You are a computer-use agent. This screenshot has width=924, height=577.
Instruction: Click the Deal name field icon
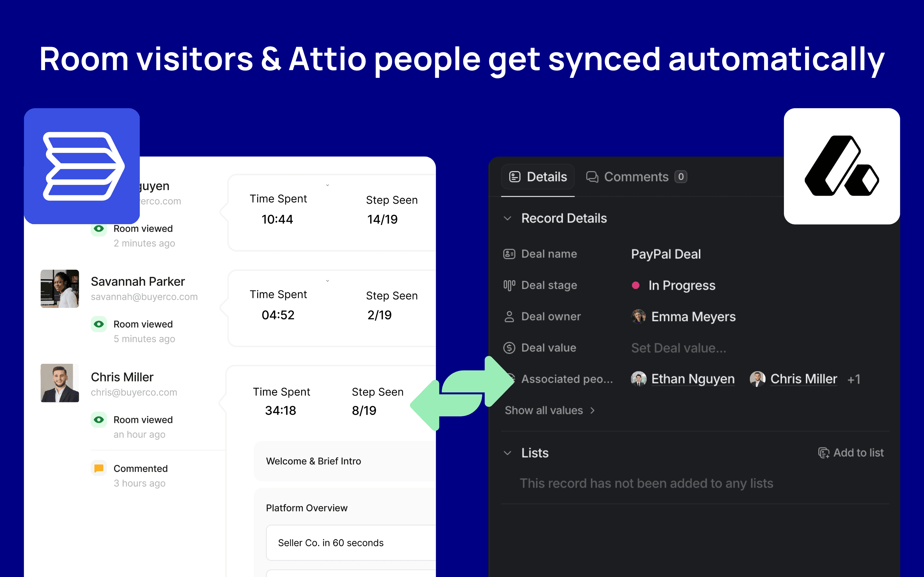click(x=509, y=254)
